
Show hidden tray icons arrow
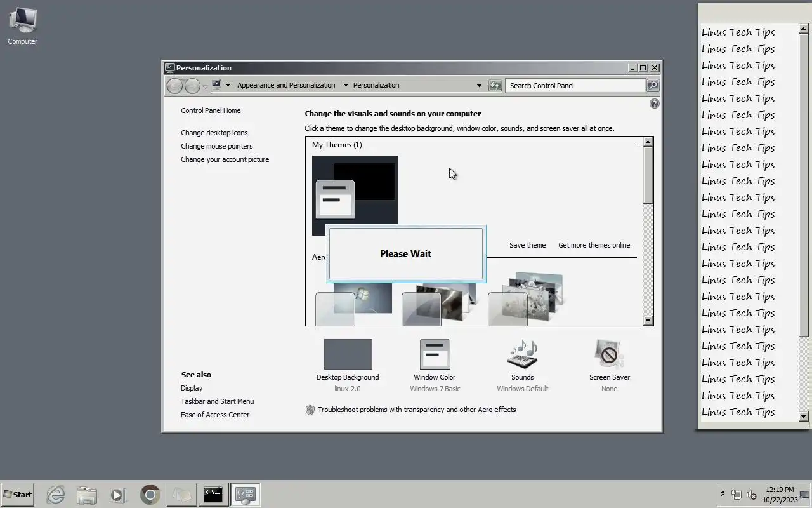(x=723, y=494)
